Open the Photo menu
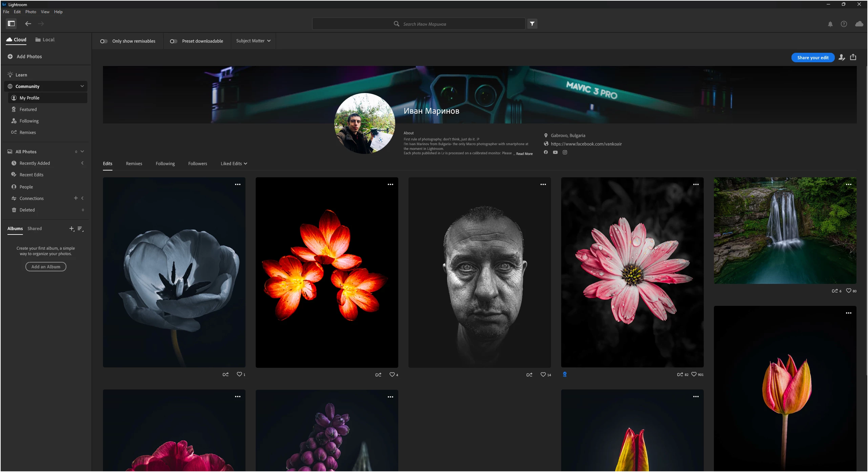This screenshot has width=868, height=472. [30, 12]
